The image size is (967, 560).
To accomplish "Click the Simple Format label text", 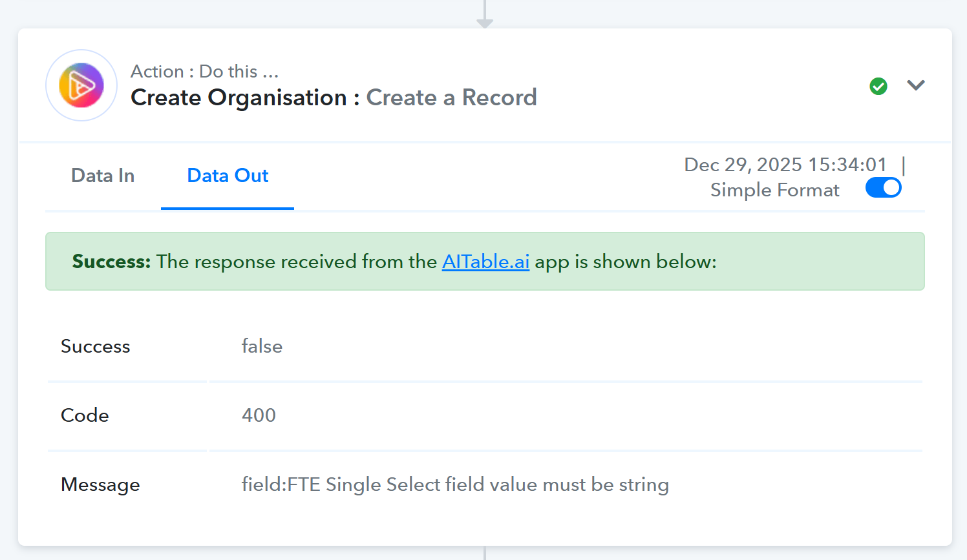I will [774, 190].
